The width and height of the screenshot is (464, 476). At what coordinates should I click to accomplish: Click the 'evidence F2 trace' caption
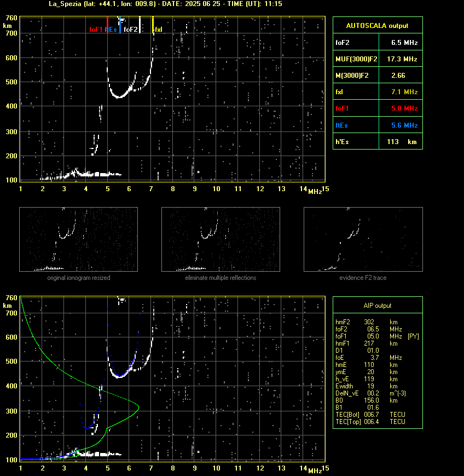pyautogui.click(x=363, y=278)
